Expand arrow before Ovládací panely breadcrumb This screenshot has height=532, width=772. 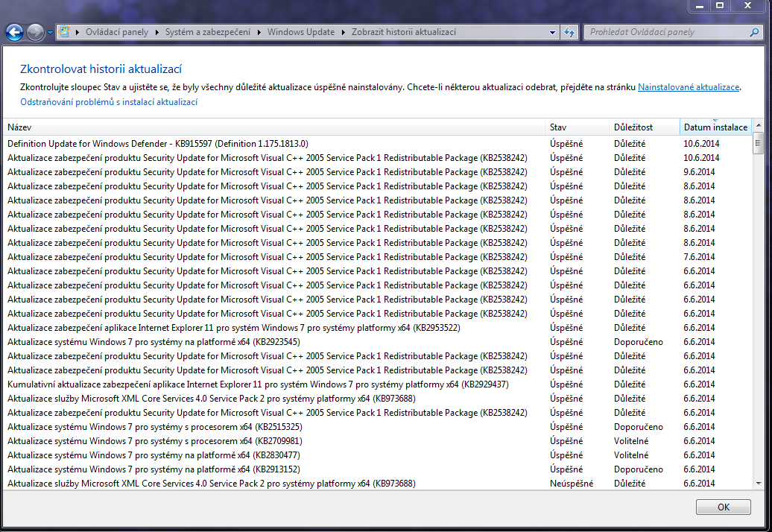point(77,33)
